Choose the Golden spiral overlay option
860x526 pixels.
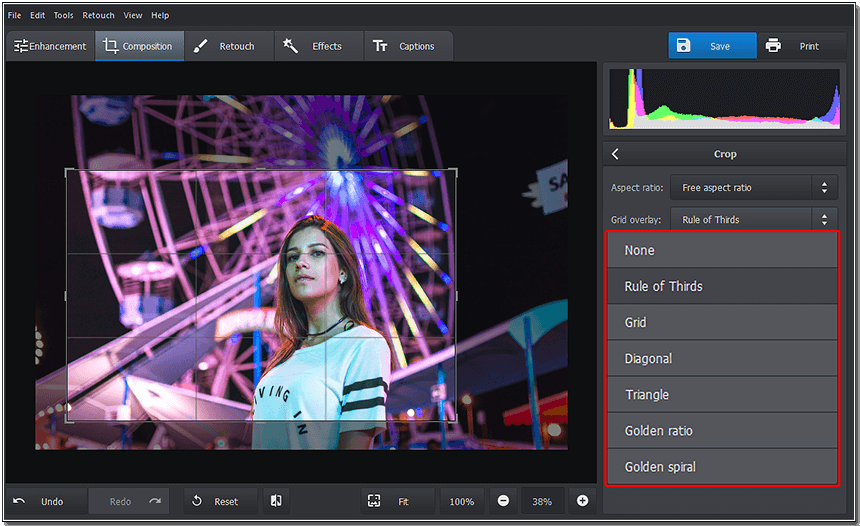[722, 467]
